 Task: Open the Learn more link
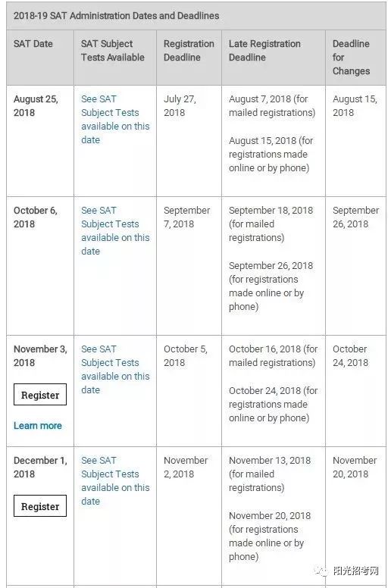click(x=38, y=426)
